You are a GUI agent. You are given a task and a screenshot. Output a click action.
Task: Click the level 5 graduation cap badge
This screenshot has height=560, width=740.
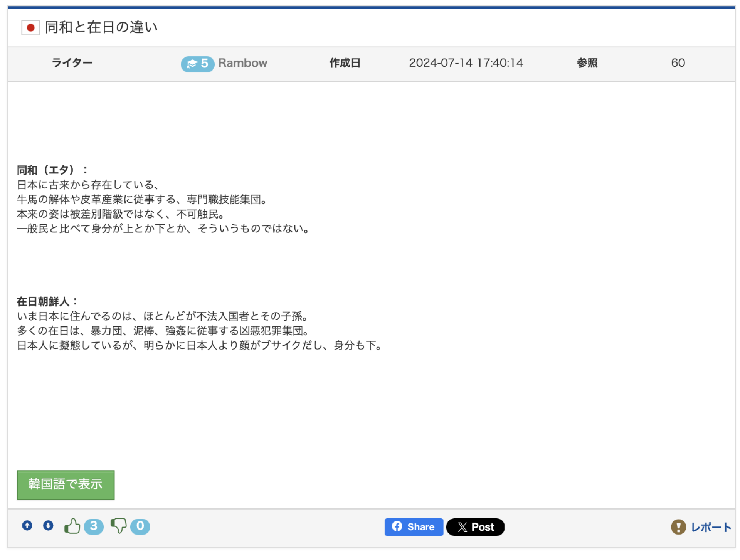(x=197, y=64)
